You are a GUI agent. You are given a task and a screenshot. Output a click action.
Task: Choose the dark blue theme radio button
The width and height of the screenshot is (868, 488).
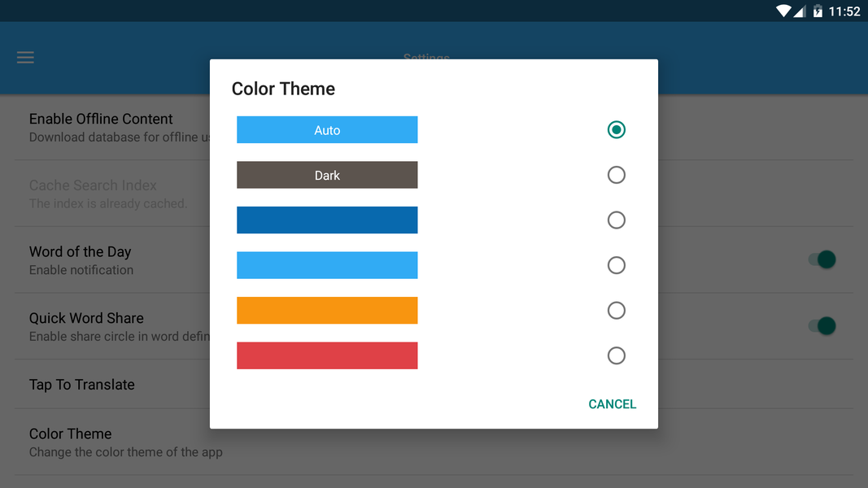617,220
